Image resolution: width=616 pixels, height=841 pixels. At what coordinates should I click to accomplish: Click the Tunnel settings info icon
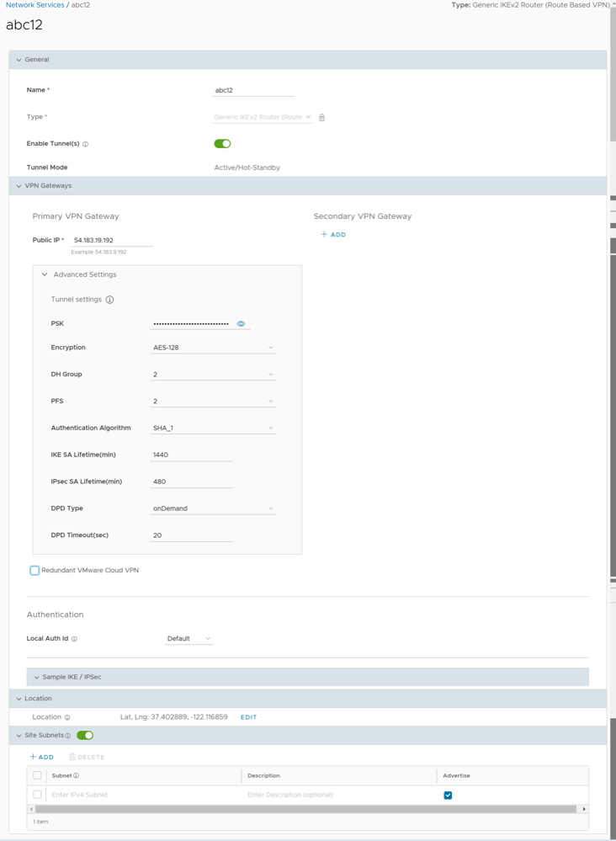click(109, 300)
